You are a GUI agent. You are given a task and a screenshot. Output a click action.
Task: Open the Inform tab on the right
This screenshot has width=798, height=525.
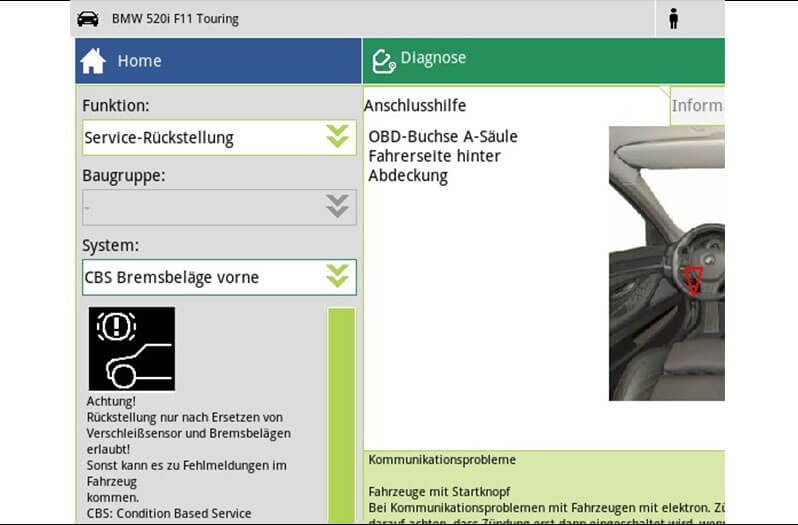tap(697, 105)
